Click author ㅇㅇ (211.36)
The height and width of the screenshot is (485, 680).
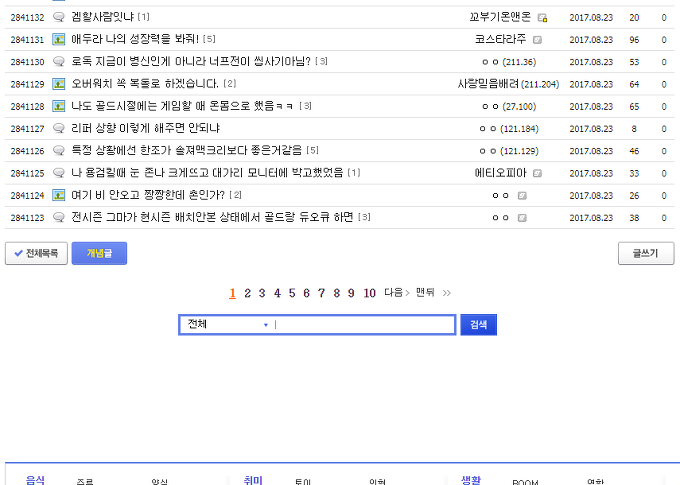[509, 62]
